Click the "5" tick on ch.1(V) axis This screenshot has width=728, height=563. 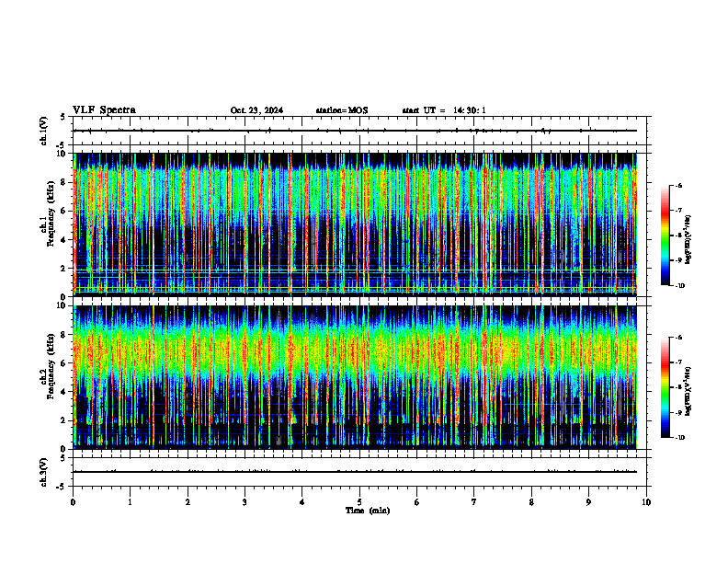pos(63,117)
